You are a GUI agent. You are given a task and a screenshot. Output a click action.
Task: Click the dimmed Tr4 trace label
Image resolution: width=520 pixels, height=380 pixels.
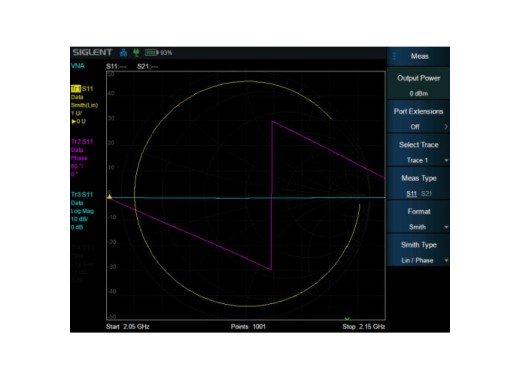[82, 247]
